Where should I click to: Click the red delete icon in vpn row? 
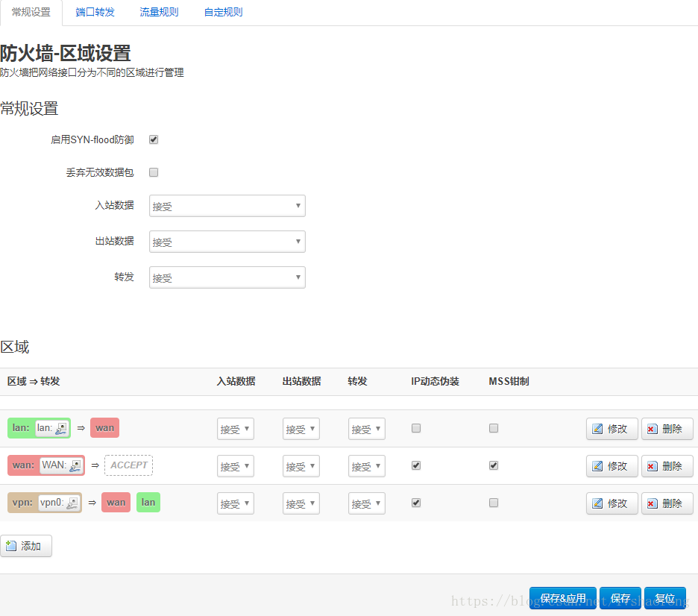652,503
